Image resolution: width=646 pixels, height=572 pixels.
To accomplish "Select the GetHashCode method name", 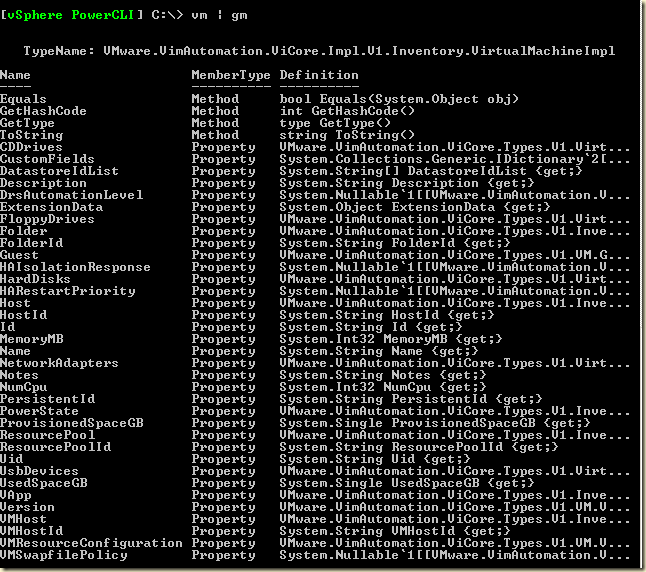I will tap(44, 111).
